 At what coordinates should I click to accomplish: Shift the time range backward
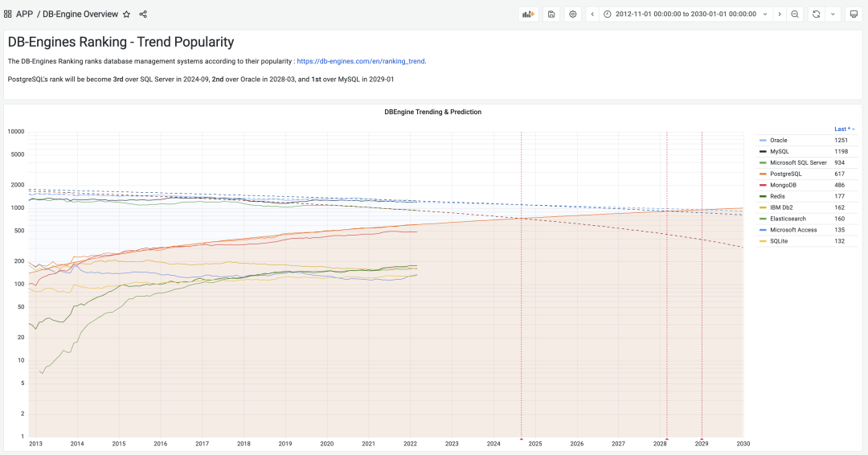[x=592, y=14]
